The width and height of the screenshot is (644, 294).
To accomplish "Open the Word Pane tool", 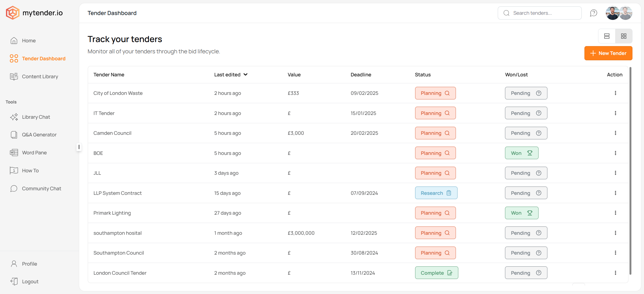I will pyautogui.click(x=34, y=153).
